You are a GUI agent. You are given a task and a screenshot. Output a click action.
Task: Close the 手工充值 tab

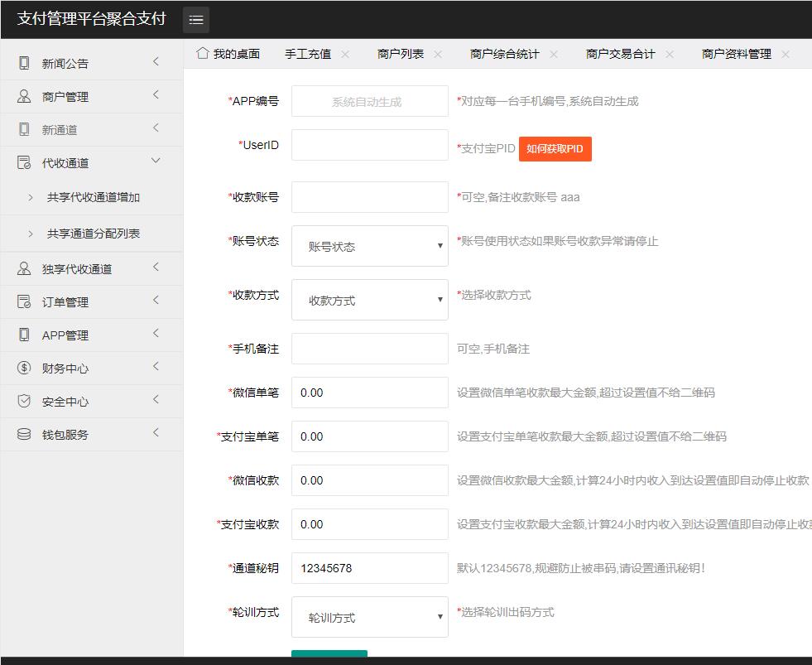345,54
